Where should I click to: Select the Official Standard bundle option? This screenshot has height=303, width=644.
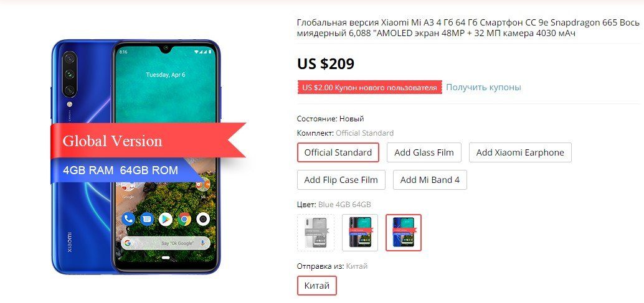[x=338, y=152]
